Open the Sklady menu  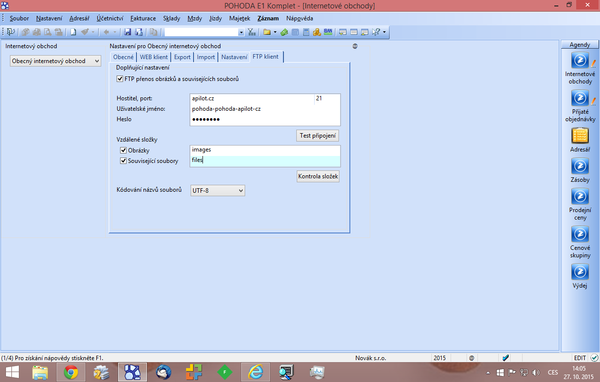click(x=171, y=18)
